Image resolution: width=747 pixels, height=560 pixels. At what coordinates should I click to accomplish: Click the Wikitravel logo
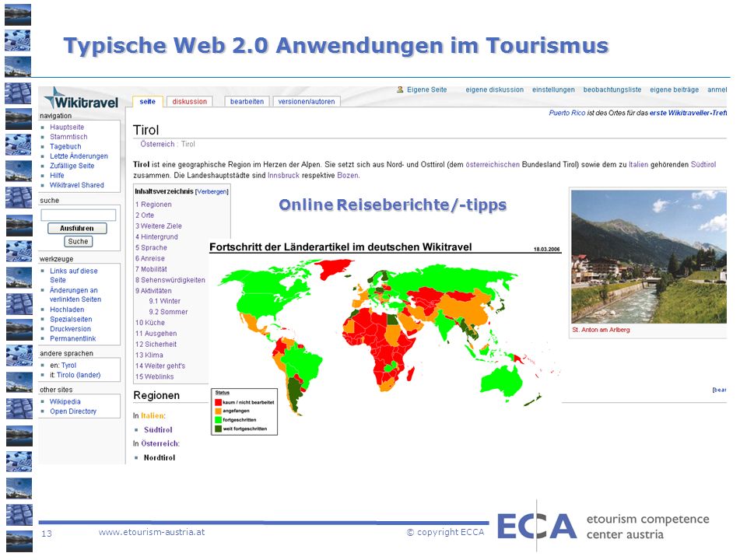click(x=81, y=99)
